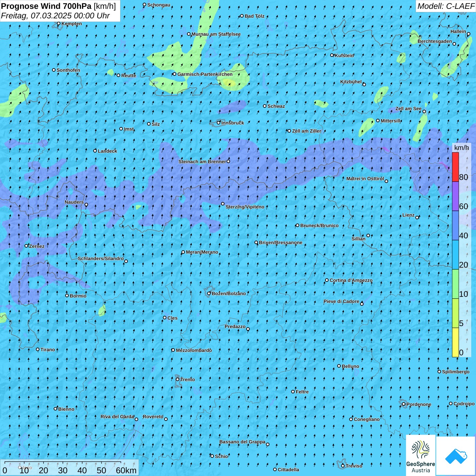Viewport: 476px width, 476px height.
Task: Click the 'Zernez' label
Action: click(37, 246)
